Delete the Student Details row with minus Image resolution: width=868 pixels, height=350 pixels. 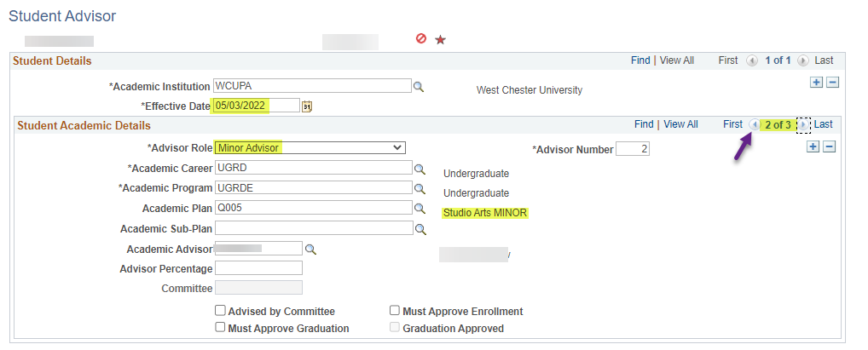pyautogui.click(x=832, y=83)
